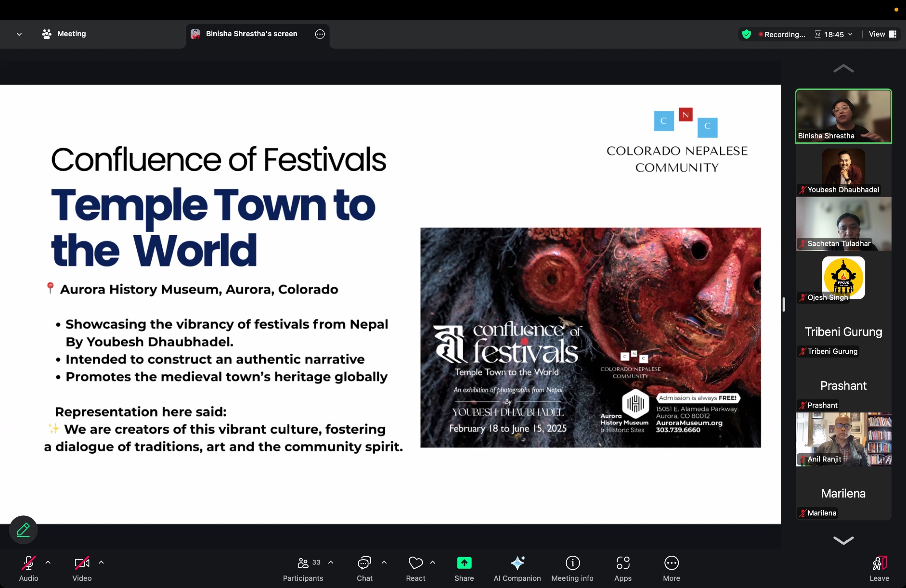Viewport: 906px width, 588px height.
Task: Expand audio options arrow next to Audio
Action: pos(48,562)
